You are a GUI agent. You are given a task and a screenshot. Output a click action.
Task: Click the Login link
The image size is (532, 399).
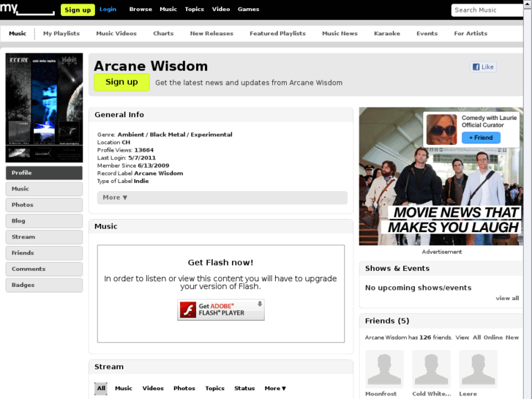(108, 10)
